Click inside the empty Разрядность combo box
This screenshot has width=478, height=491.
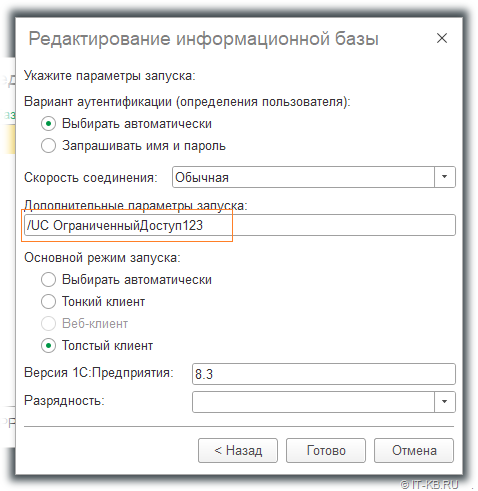313,402
